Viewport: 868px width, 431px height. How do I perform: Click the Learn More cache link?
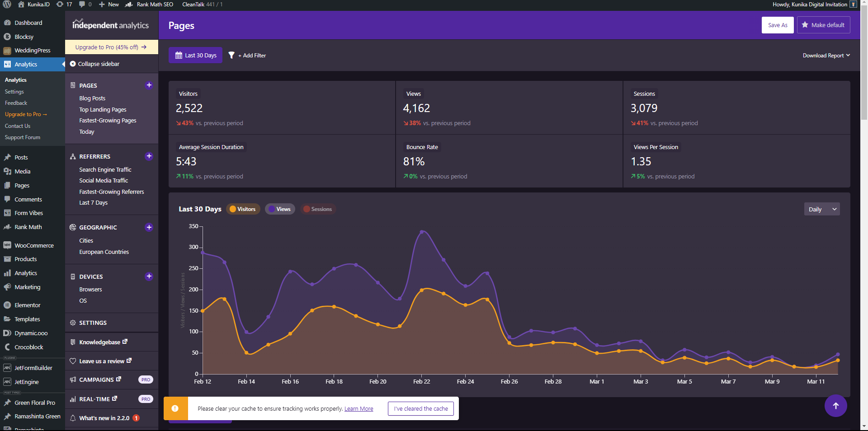tap(359, 409)
